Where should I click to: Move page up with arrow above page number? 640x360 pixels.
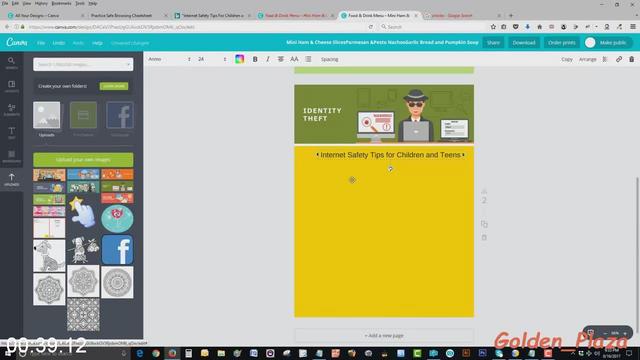tap(484, 191)
